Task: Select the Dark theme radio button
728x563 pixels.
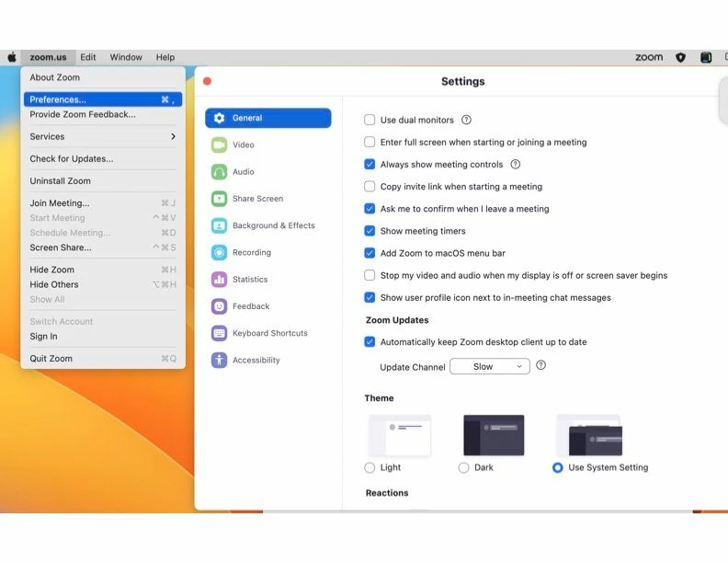Action: point(463,467)
